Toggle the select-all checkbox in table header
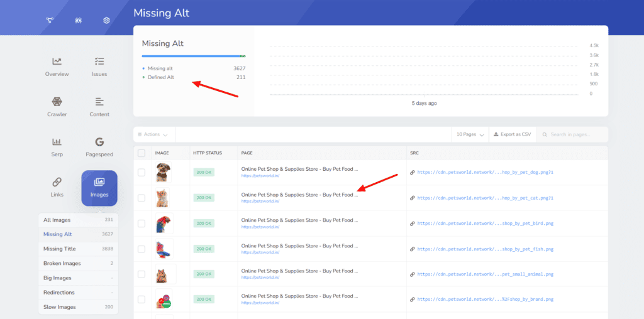This screenshot has width=644, height=319. (x=142, y=153)
